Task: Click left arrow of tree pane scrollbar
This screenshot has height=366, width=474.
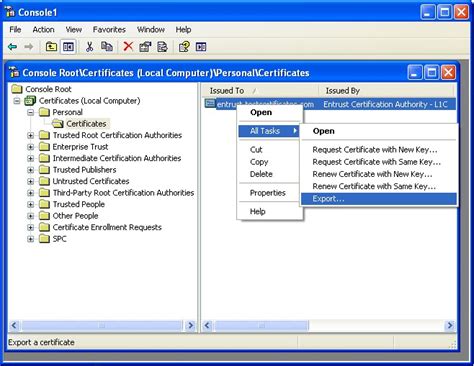Action: click(x=14, y=325)
